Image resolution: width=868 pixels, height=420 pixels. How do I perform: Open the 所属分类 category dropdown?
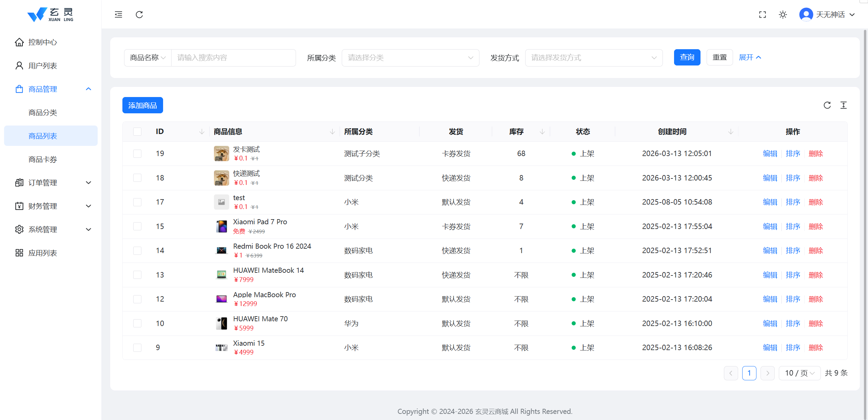pos(410,58)
